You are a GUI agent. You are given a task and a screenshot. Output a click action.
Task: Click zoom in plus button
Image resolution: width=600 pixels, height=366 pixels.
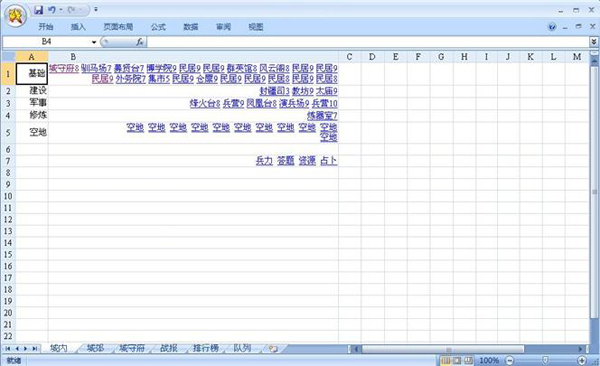tap(582, 360)
